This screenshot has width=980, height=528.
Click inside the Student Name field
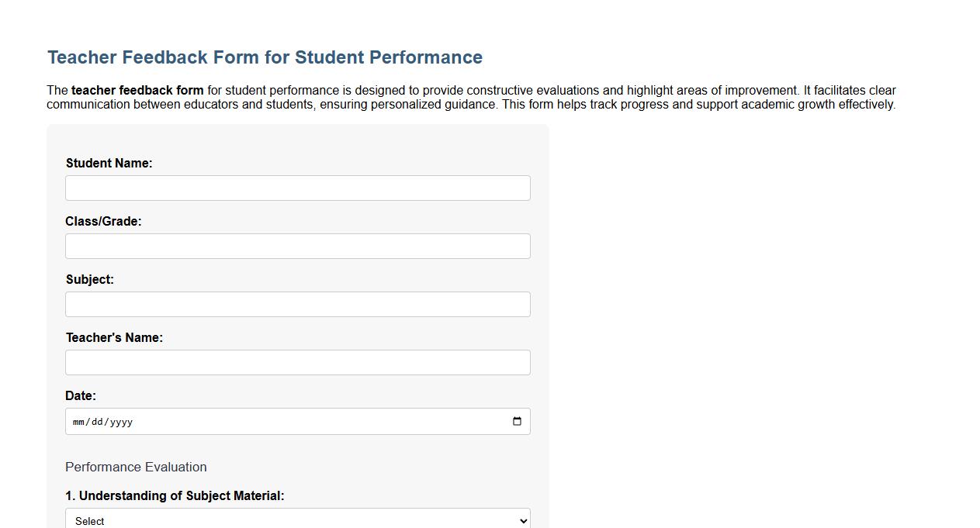(x=297, y=188)
